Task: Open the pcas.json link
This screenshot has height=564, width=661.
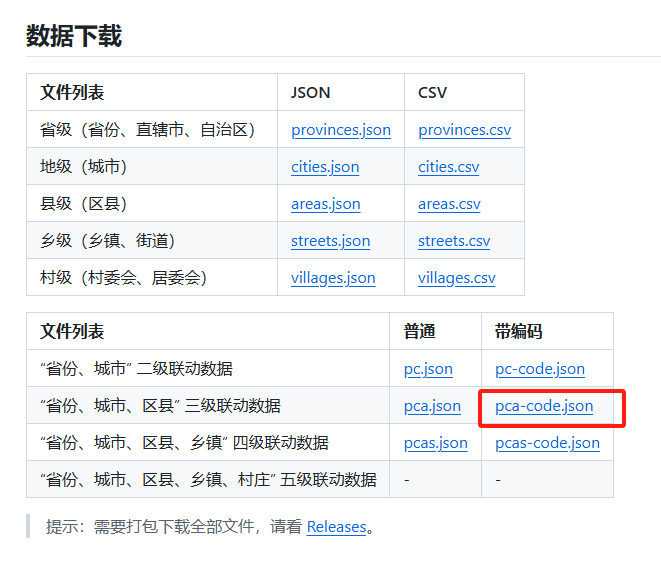Action: 436,443
